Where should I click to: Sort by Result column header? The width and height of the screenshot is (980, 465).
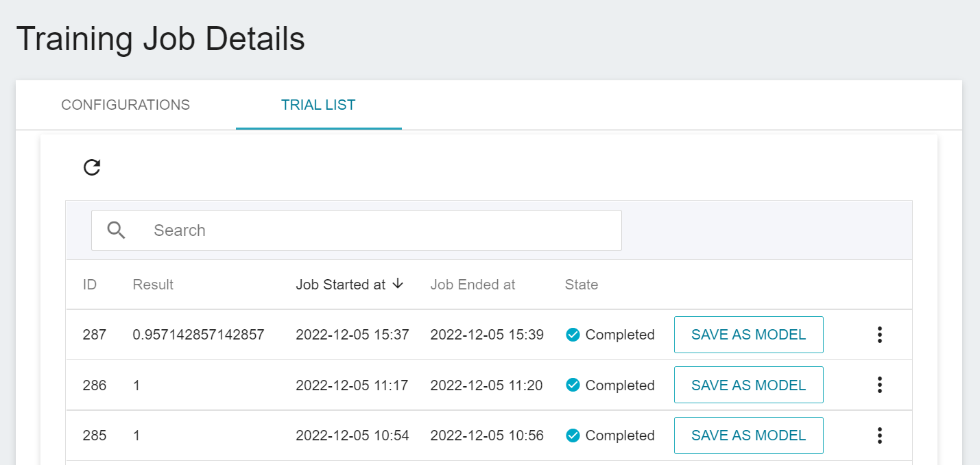tap(153, 285)
